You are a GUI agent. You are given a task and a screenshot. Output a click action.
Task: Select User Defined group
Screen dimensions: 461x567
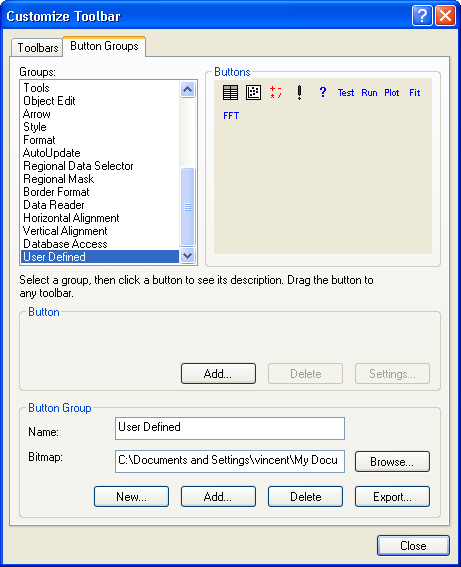[100, 257]
